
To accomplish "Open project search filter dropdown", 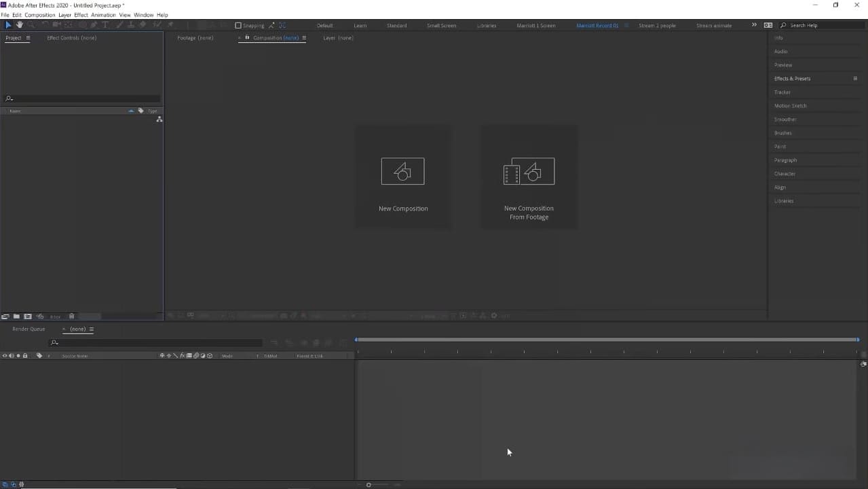I will coord(9,98).
